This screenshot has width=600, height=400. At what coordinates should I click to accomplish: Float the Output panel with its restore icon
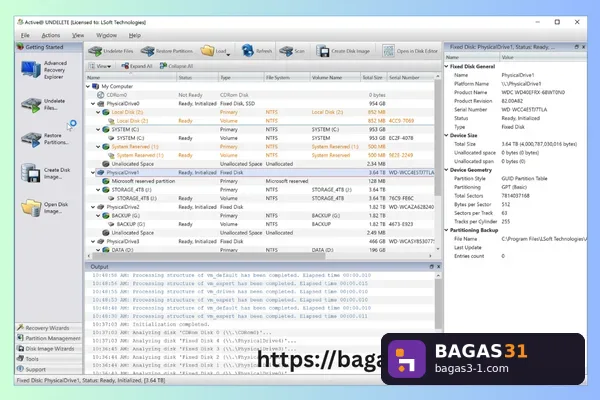click(x=432, y=266)
